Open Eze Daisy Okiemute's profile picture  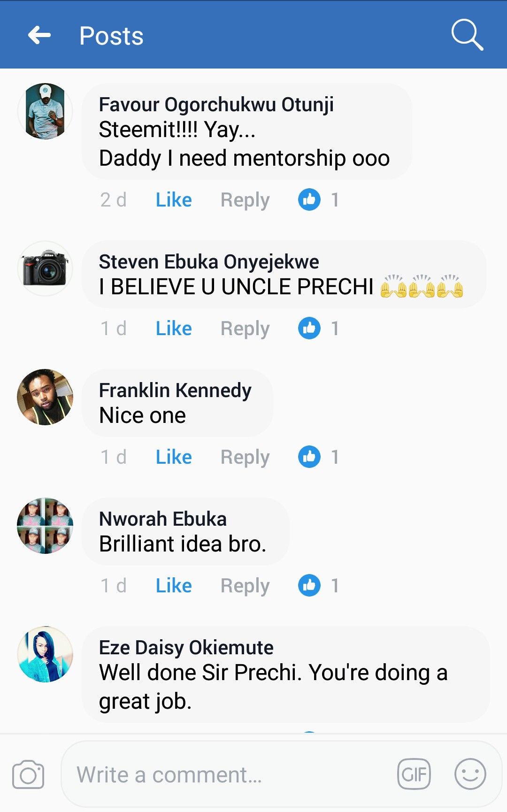[45, 654]
